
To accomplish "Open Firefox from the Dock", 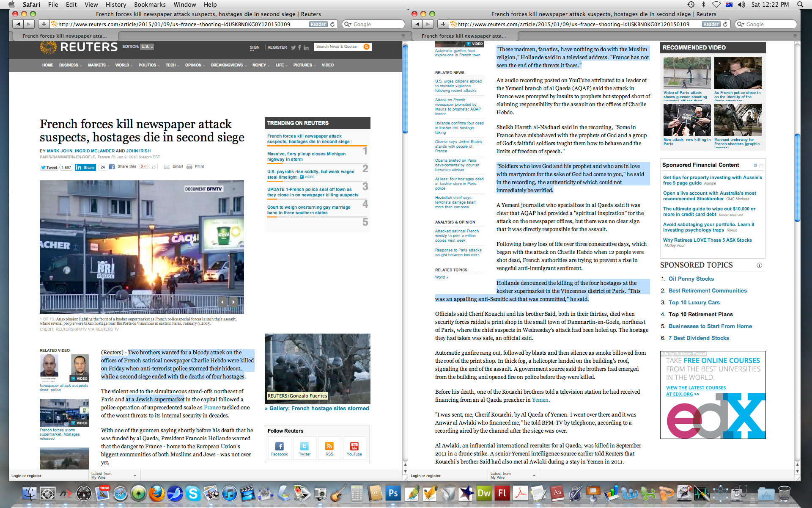I will point(156,493).
